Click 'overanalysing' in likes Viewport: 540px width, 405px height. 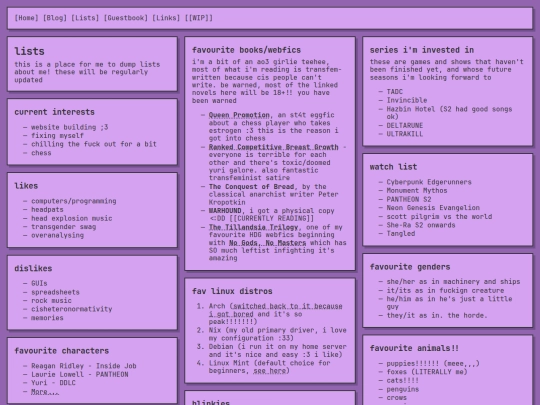pyautogui.click(x=57, y=236)
